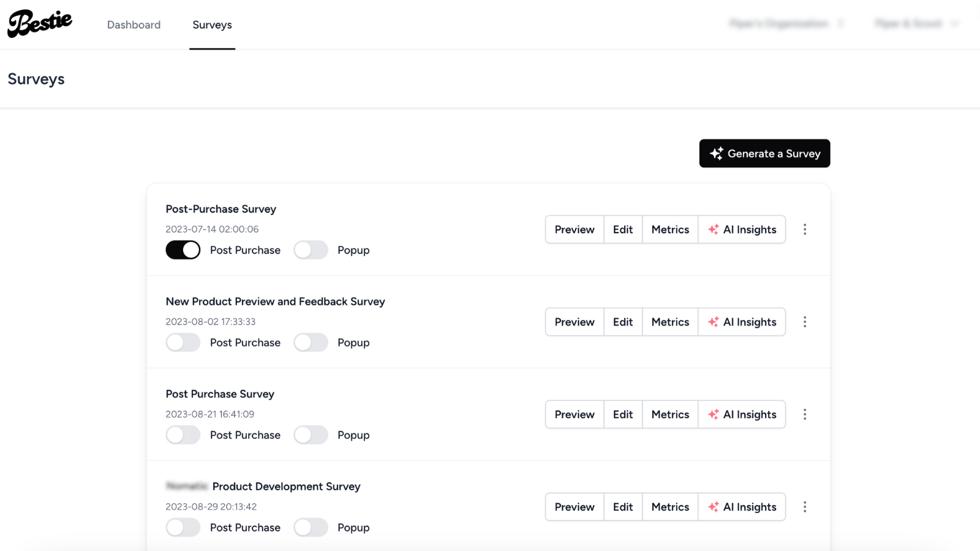Image resolution: width=980 pixels, height=551 pixels.
Task: Edit the New Product Preview and Feedback Survey
Action: (623, 322)
